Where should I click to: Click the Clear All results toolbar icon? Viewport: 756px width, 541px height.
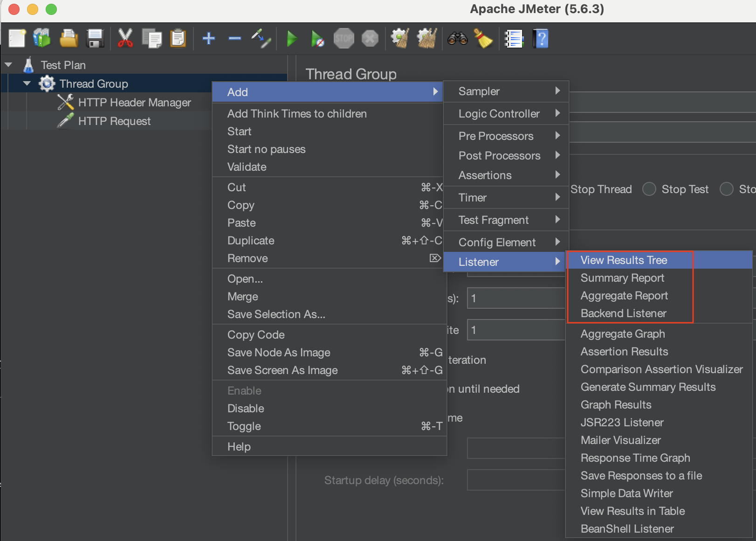click(x=426, y=38)
